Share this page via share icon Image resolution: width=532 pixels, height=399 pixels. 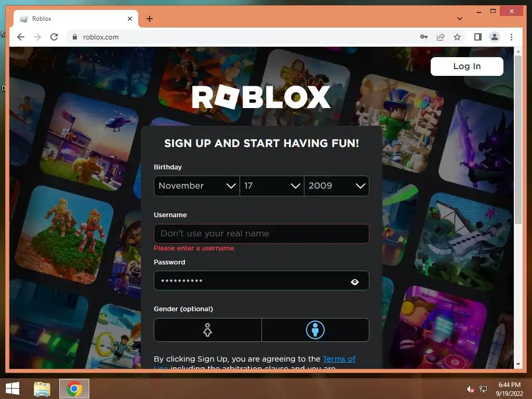tap(441, 37)
